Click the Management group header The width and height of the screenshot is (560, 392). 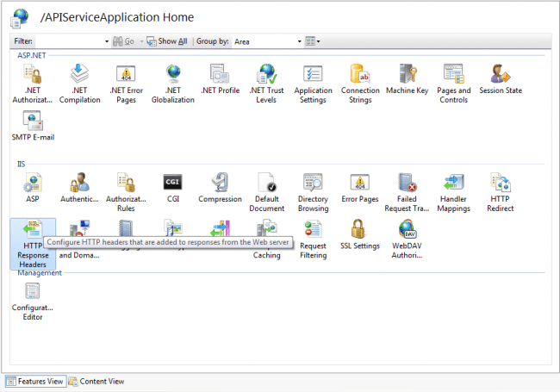coord(40,273)
